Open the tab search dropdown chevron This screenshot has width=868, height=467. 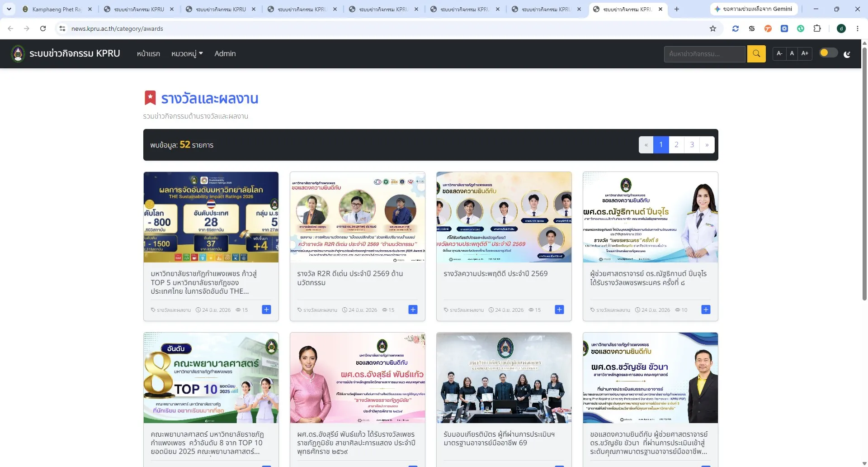point(9,9)
